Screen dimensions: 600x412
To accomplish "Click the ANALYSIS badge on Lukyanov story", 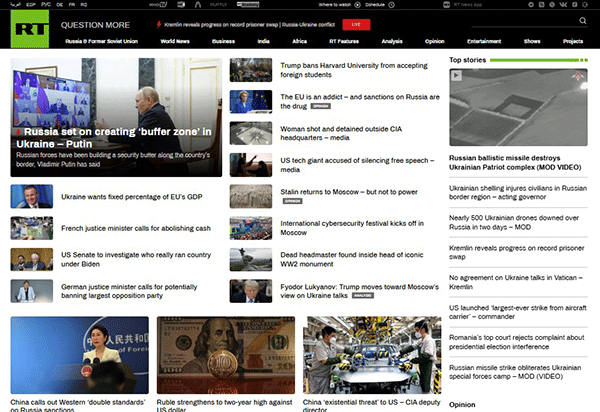I will 363,295.
